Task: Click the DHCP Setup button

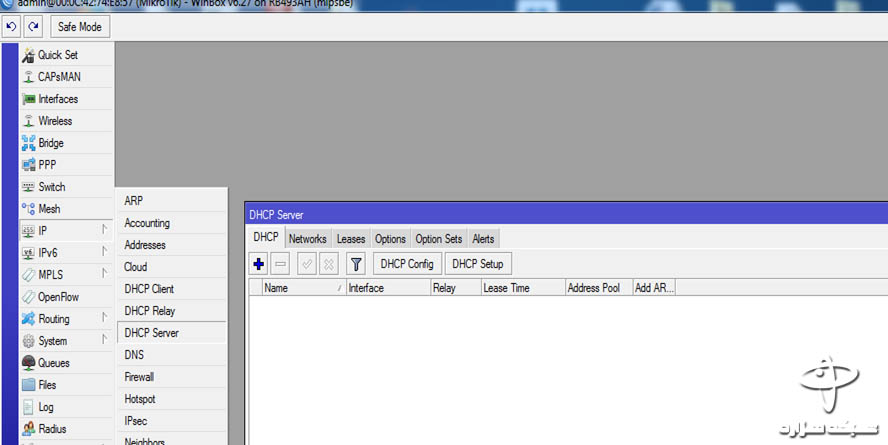Action: point(478,264)
